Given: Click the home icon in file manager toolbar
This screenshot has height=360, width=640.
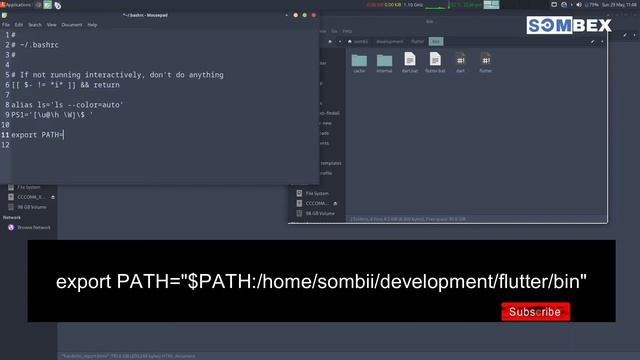Looking at the screenshot, I should coord(330,42).
